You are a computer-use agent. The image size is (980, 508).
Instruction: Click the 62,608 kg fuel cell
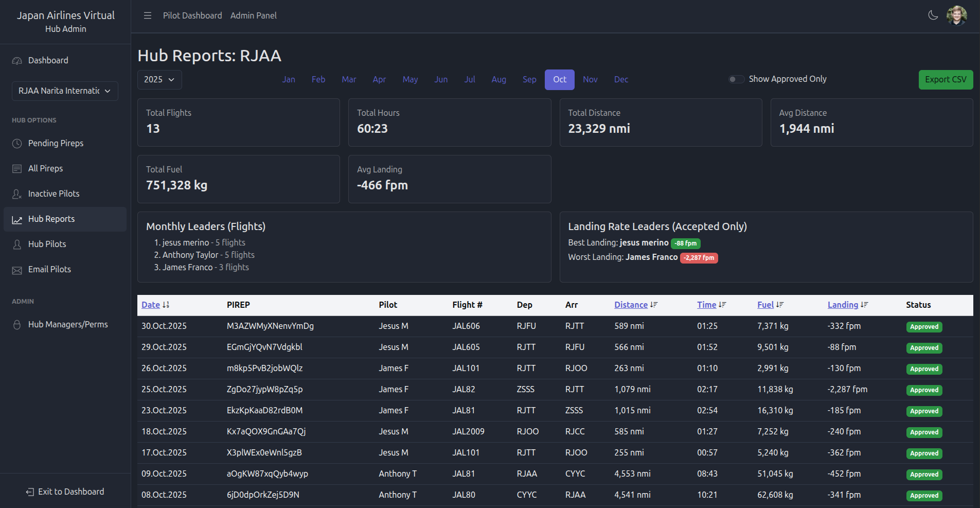775,495
